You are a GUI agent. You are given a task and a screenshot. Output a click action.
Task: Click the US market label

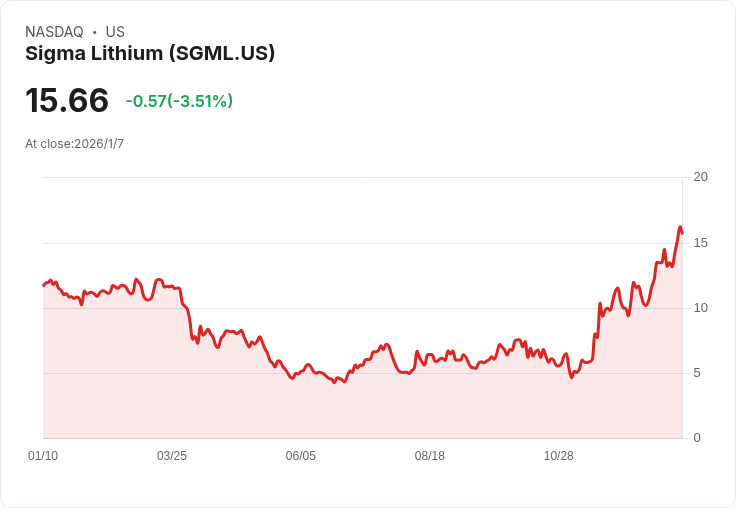coord(115,31)
